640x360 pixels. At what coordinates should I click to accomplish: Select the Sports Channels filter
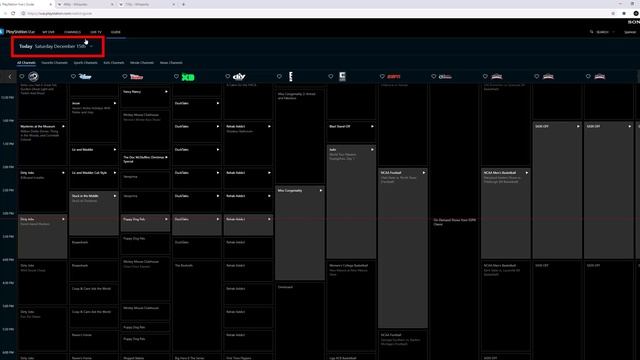coord(85,63)
